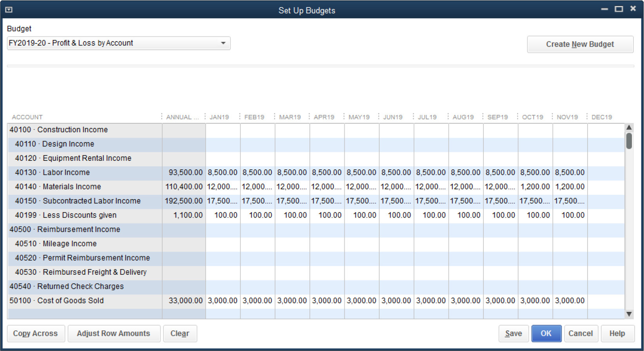Click Materials Income OCT19 cell 1,200.00
The width and height of the screenshot is (644, 351).
(535, 187)
